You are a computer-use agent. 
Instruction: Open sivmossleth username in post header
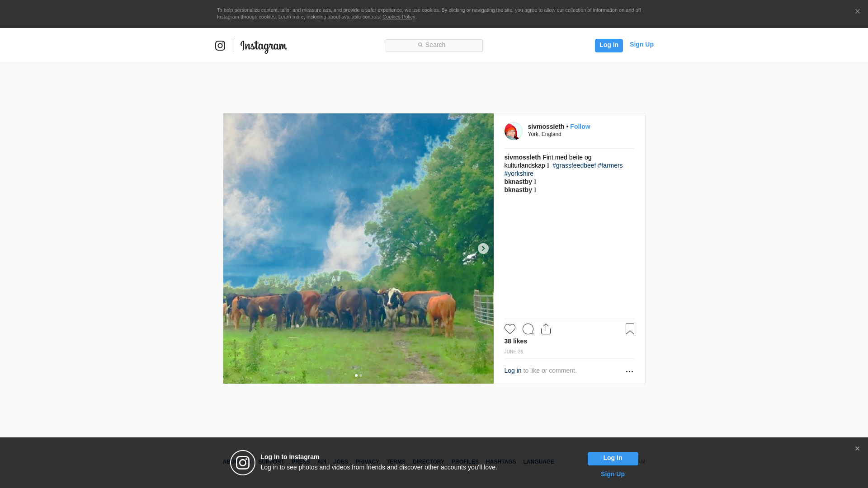tap(546, 127)
